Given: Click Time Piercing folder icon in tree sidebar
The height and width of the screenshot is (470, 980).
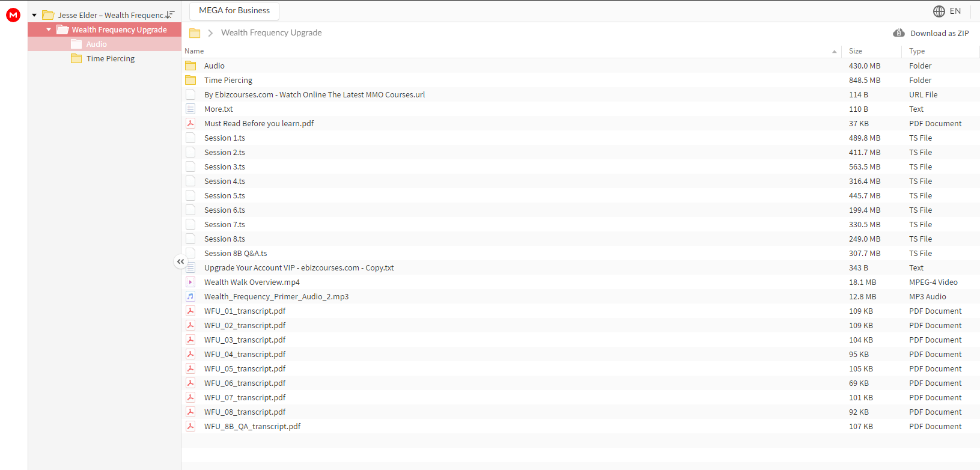Looking at the screenshot, I should tap(76, 58).
